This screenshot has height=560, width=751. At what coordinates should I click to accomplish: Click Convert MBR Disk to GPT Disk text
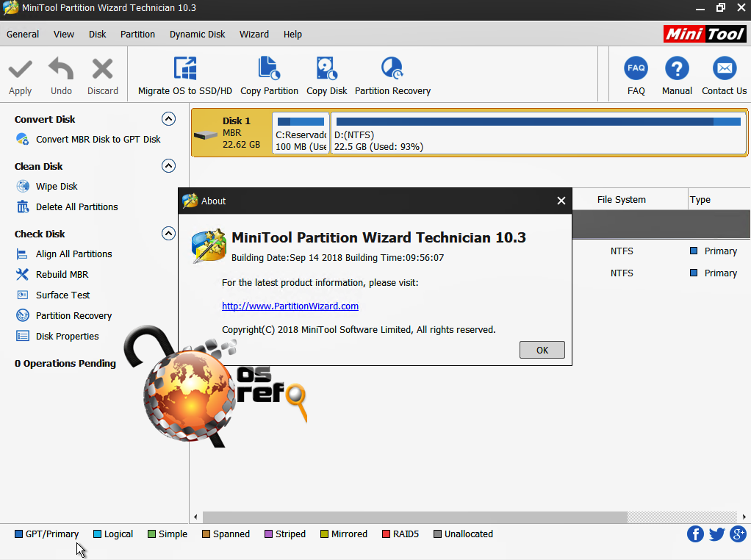click(98, 139)
